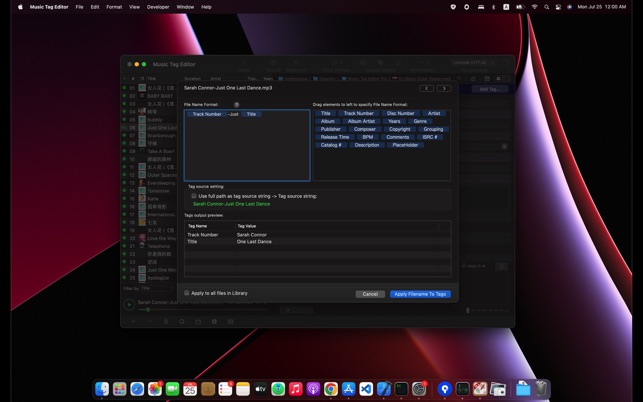Image resolution: width=643 pixels, height=402 pixels.
Task: Open the date and time in menu bar
Action: tap(602, 7)
